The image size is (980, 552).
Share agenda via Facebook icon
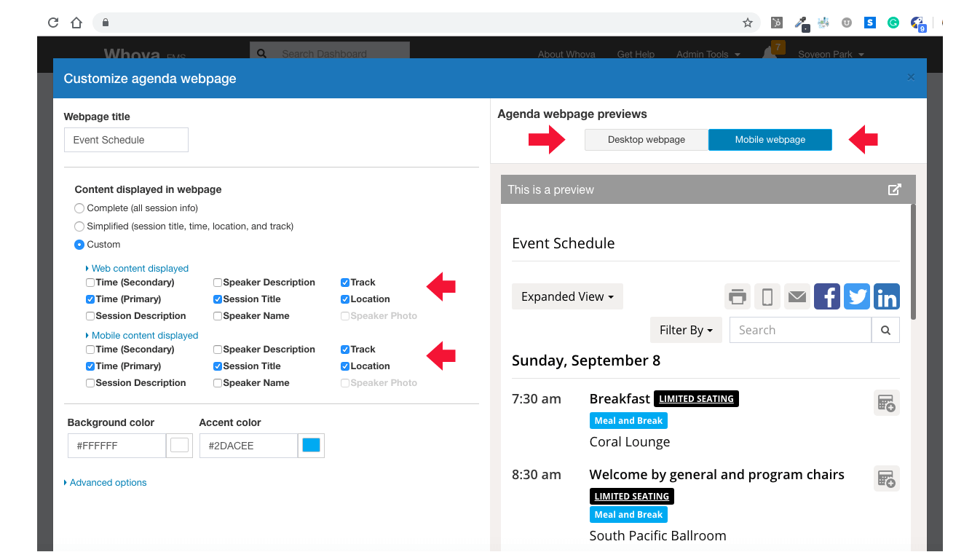(827, 296)
